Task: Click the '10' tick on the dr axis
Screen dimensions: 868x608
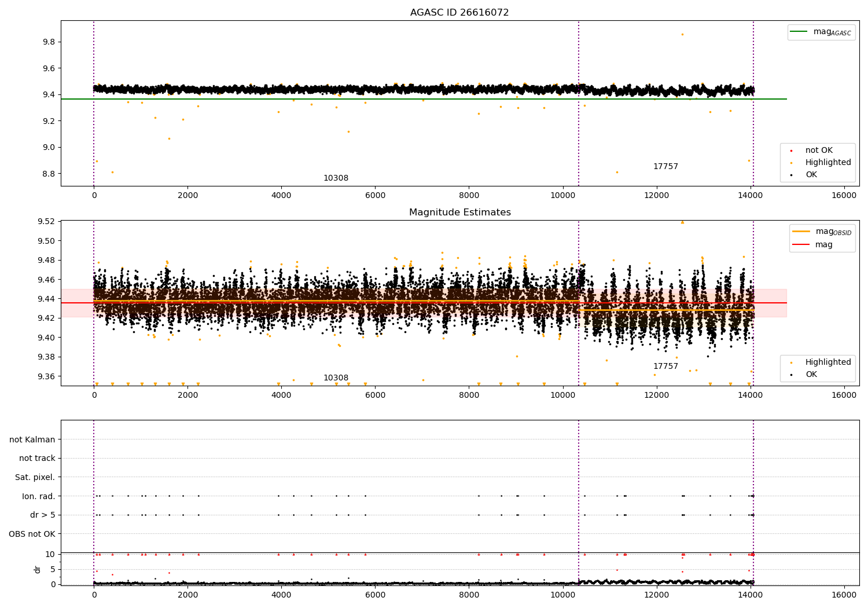Action: point(50,554)
